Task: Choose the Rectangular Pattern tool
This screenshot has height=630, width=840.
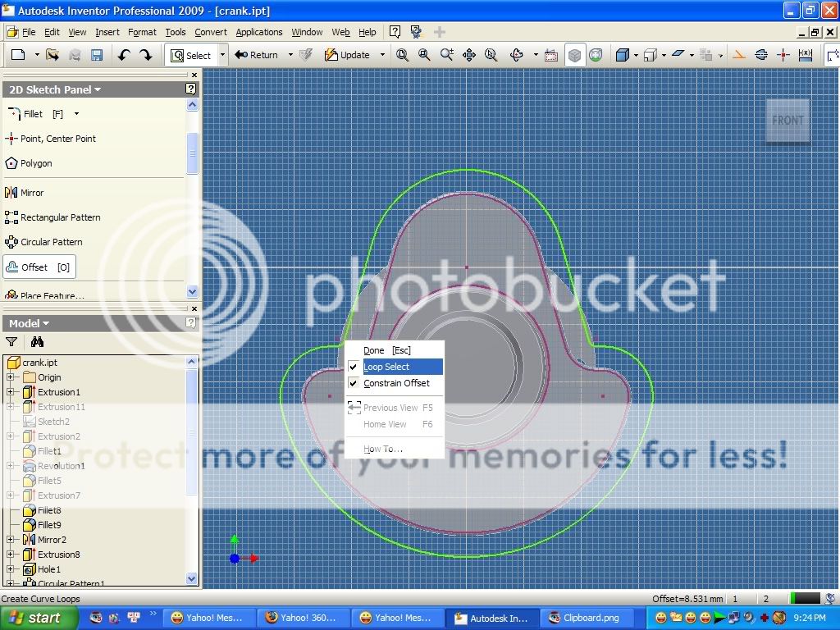Action: [x=60, y=217]
